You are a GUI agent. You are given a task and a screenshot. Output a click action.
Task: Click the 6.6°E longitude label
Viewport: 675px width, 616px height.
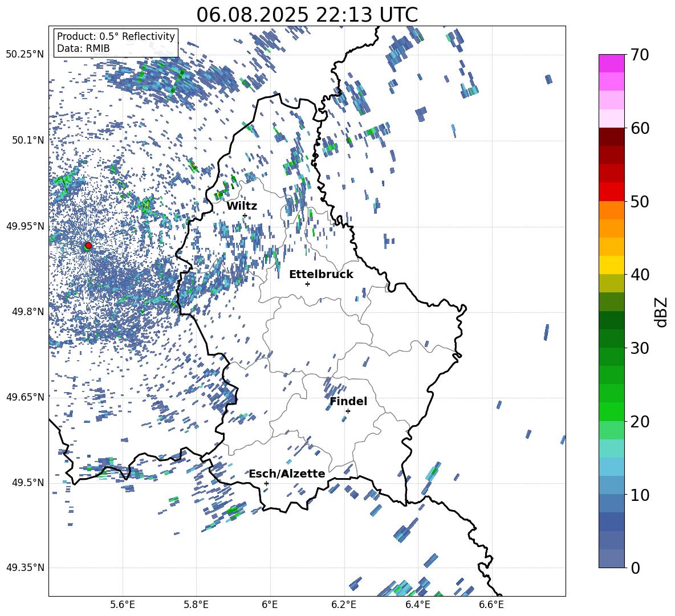(x=491, y=605)
